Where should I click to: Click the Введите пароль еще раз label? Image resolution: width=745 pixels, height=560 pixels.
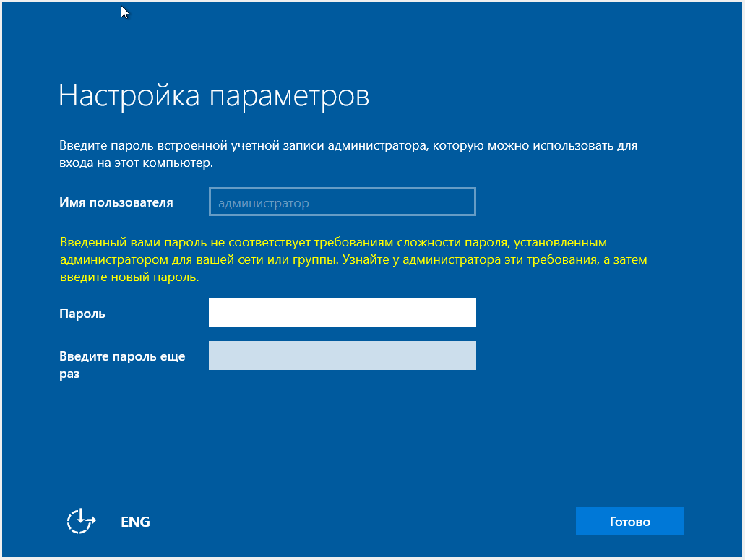tap(122, 365)
